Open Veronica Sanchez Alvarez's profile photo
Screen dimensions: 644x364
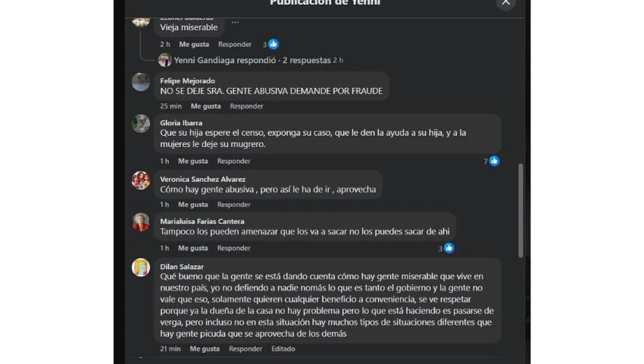[x=141, y=180]
